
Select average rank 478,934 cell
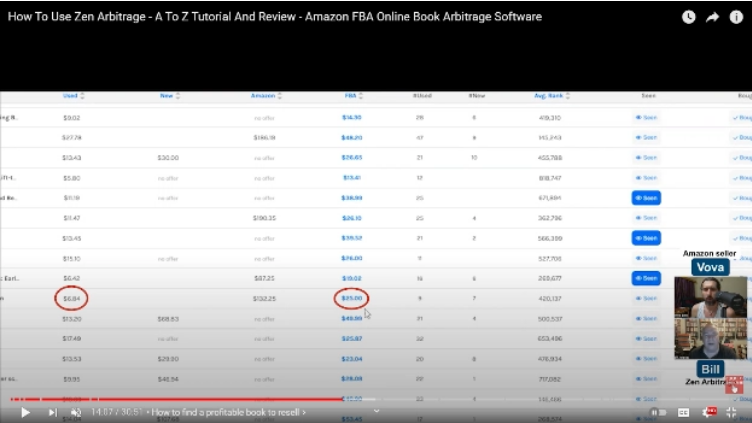(x=550, y=359)
